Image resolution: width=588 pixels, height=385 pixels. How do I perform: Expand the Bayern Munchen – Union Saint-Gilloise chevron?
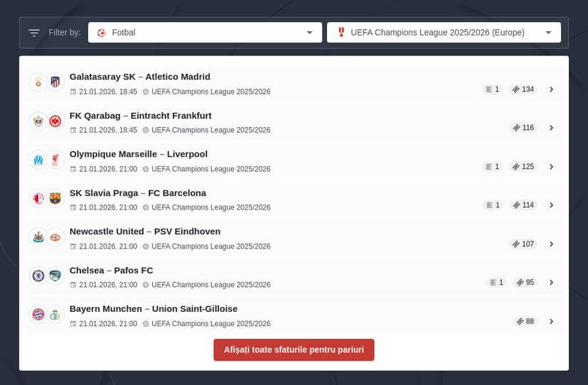[x=551, y=322]
